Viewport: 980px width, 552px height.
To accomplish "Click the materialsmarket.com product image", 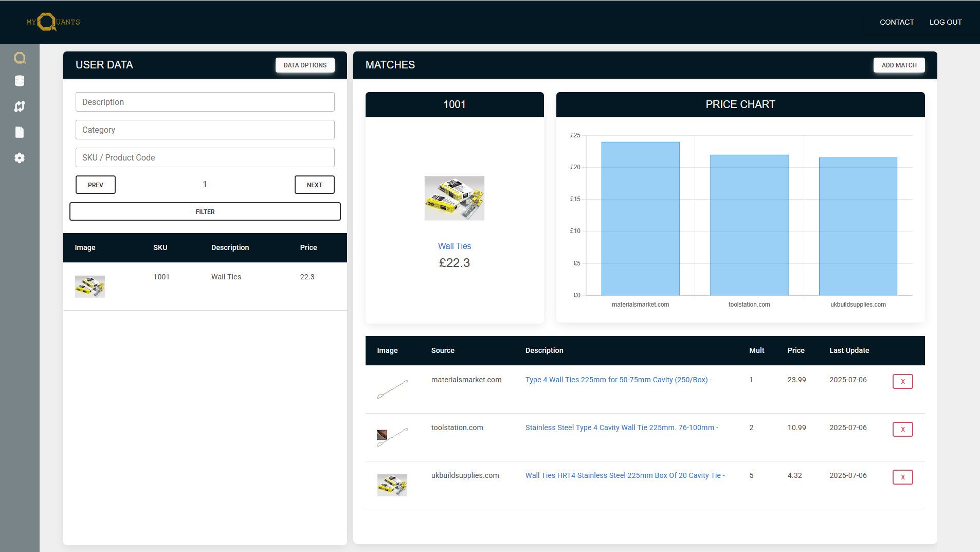I will click(x=392, y=390).
